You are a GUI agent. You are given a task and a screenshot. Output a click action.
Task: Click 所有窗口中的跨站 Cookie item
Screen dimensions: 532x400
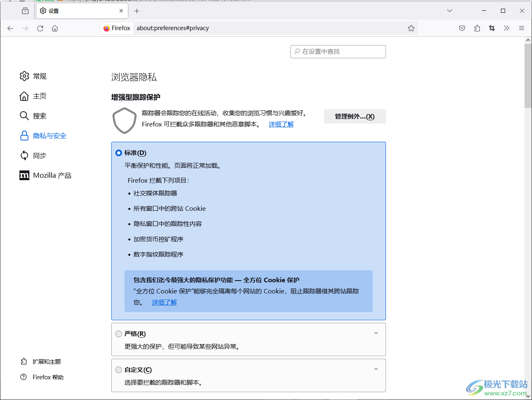click(x=170, y=208)
